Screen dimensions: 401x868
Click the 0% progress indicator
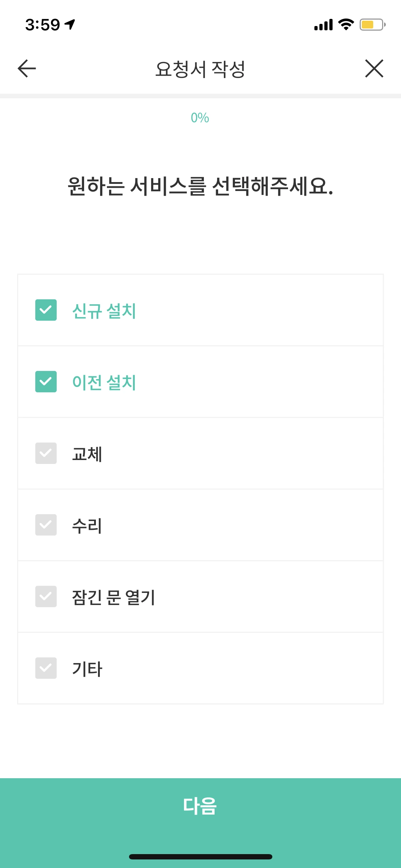(x=200, y=118)
